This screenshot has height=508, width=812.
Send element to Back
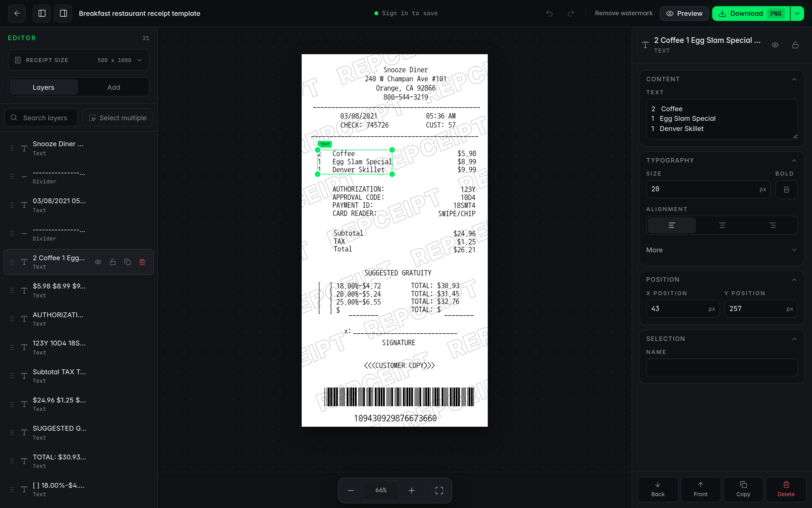tap(658, 490)
